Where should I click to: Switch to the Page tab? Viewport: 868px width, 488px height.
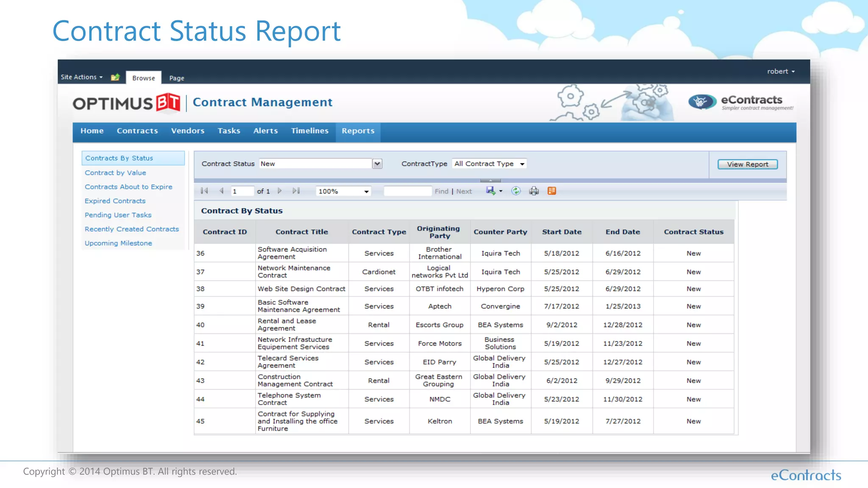coord(177,78)
